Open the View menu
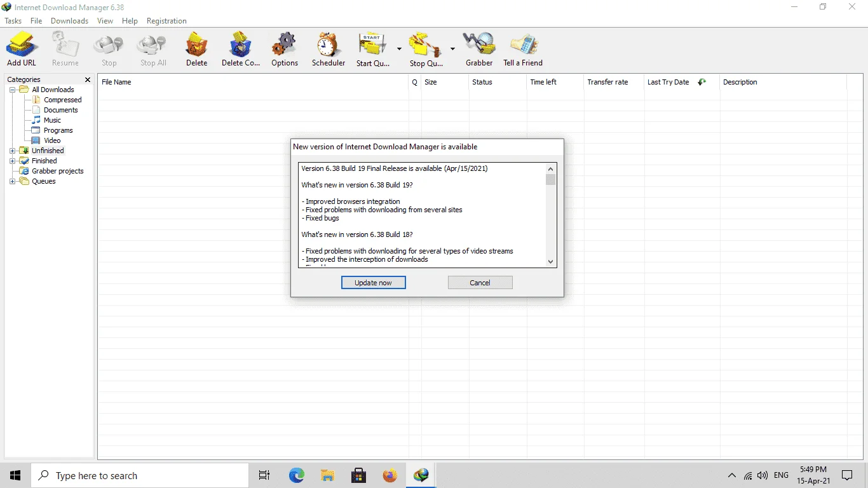The height and width of the screenshot is (488, 868). (x=105, y=21)
